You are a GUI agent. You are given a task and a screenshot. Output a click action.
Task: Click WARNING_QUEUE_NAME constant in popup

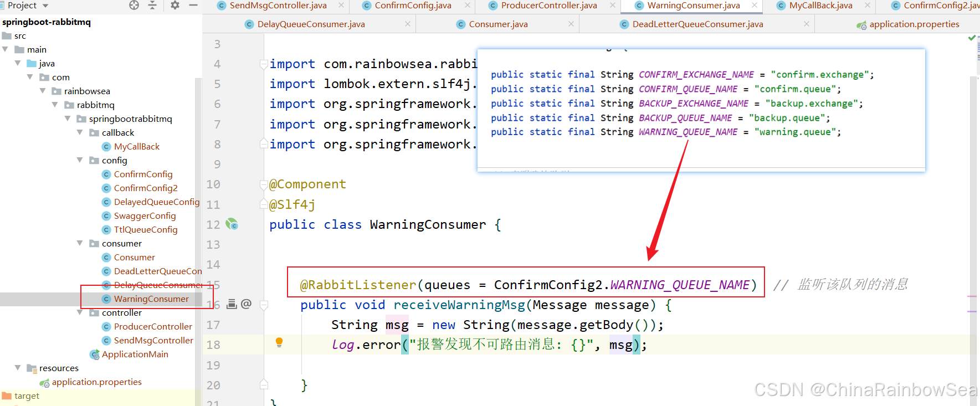click(688, 132)
